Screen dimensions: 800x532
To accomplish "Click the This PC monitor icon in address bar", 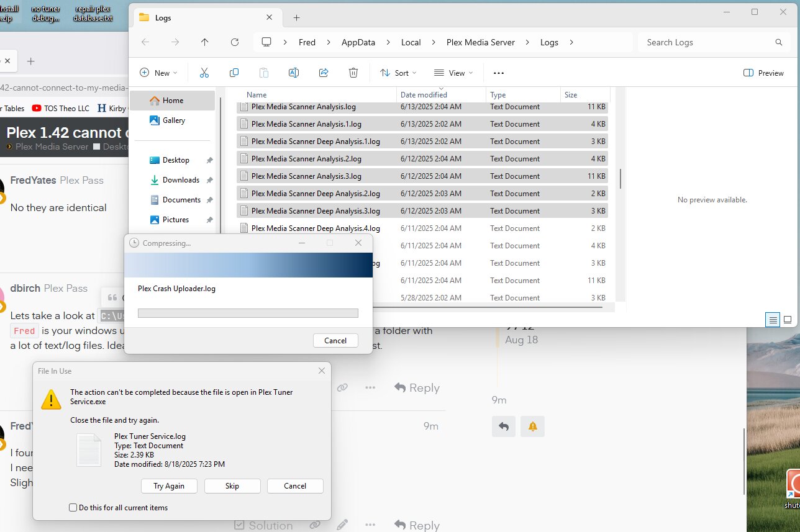I will 267,42.
